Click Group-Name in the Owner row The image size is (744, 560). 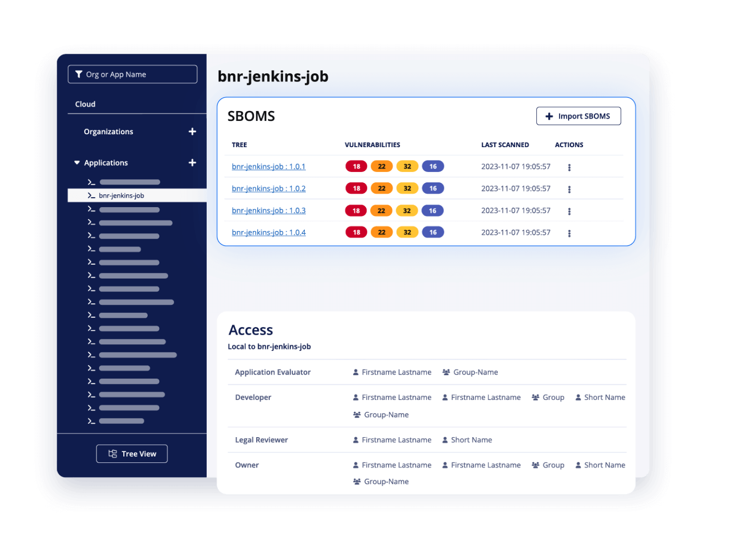(386, 482)
